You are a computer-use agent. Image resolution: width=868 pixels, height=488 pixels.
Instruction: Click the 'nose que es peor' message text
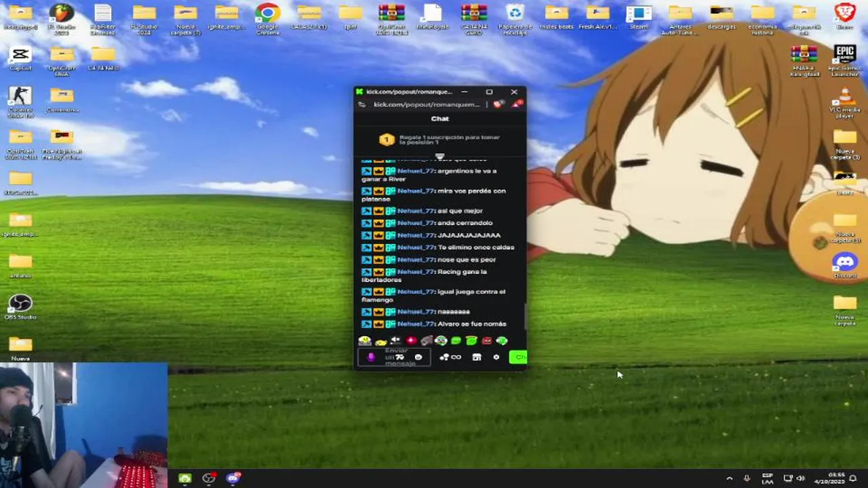467,260
